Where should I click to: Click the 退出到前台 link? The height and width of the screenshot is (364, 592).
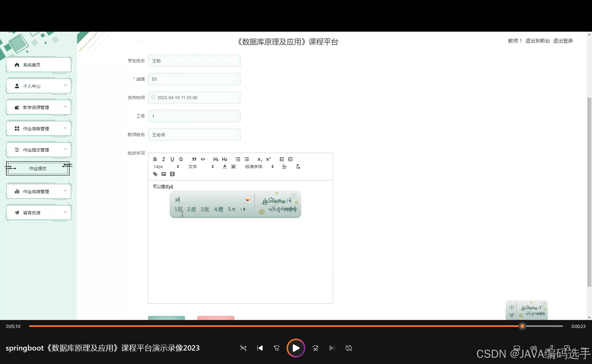click(538, 41)
